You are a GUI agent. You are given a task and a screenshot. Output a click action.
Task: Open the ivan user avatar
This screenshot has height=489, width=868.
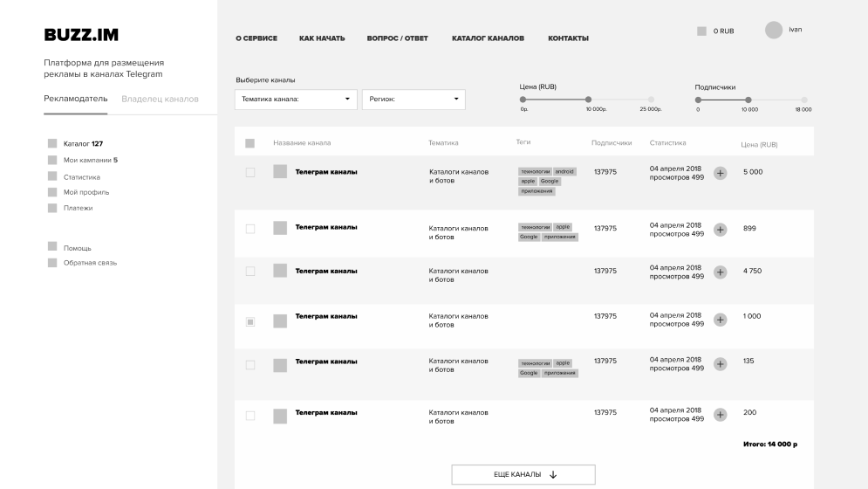(x=773, y=31)
